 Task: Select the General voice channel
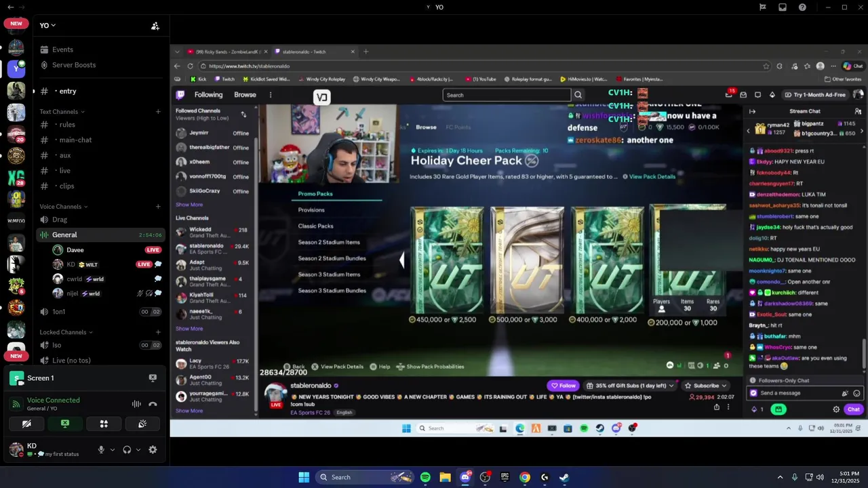[100, 235]
